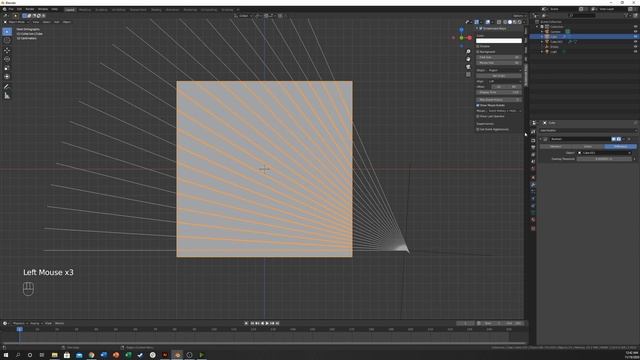Select the Select Box tool

point(7,31)
